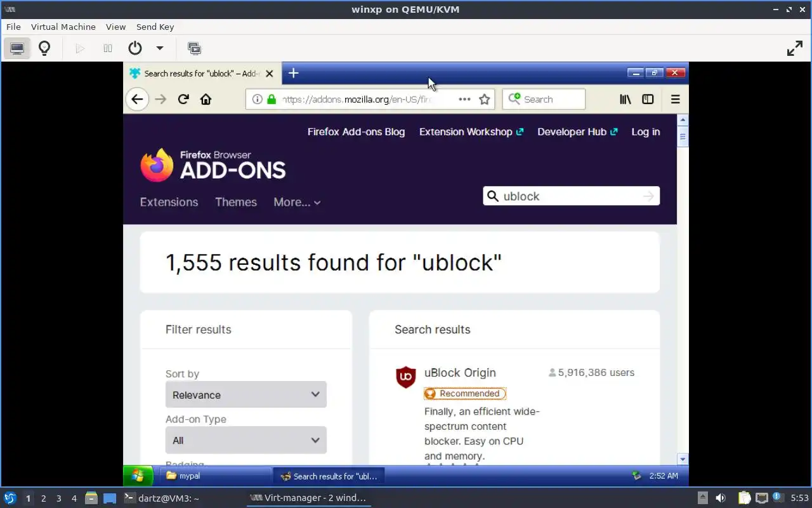Open uBlock Origin result title
Screen dimensions: 812x508
point(460,373)
